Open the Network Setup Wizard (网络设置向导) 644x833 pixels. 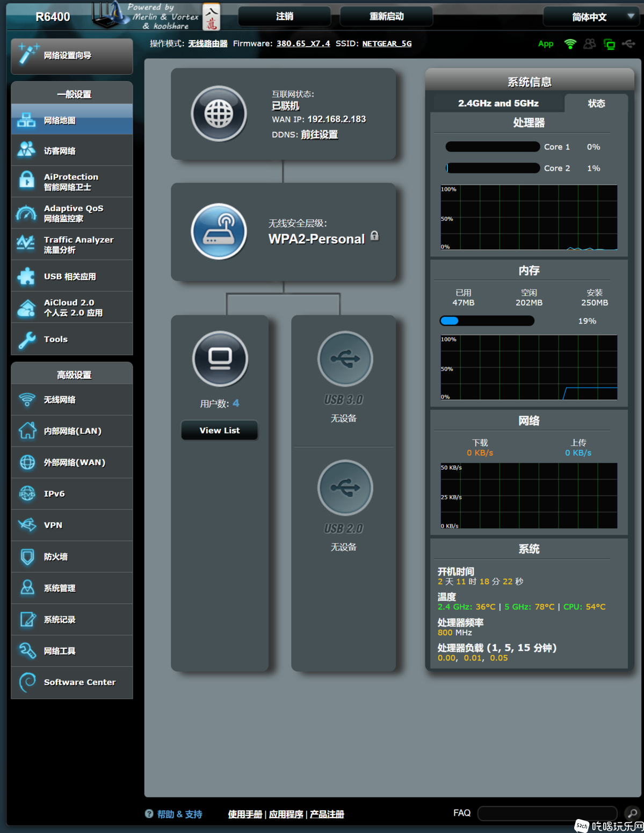72,56
